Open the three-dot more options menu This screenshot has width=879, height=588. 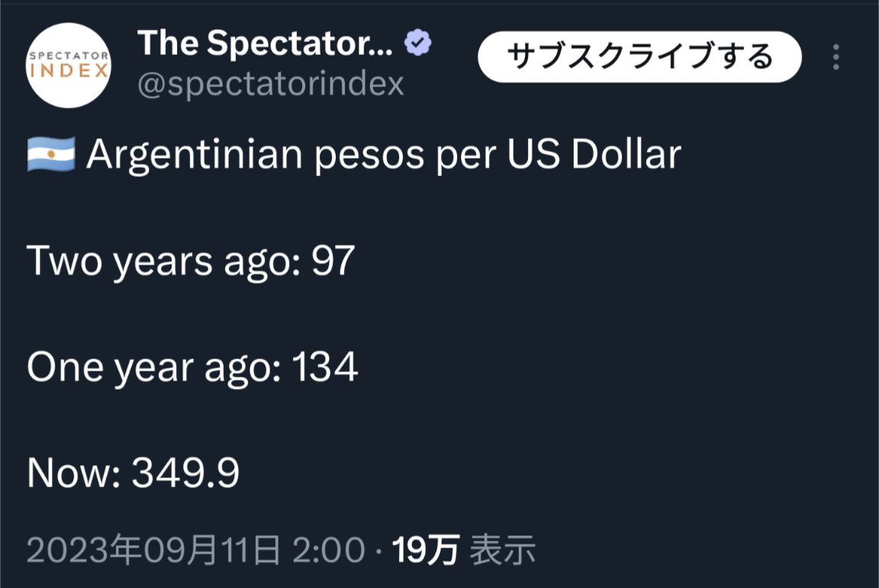[x=836, y=57]
